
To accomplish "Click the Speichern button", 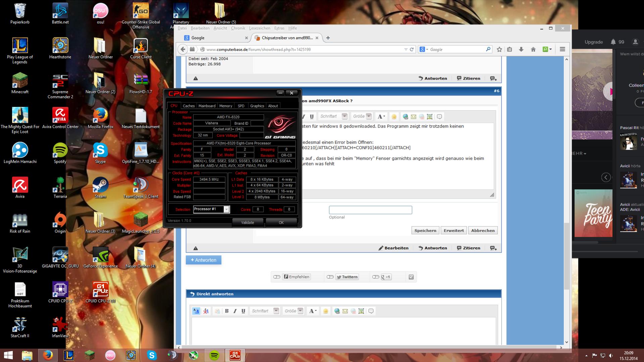I will (425, 230).
